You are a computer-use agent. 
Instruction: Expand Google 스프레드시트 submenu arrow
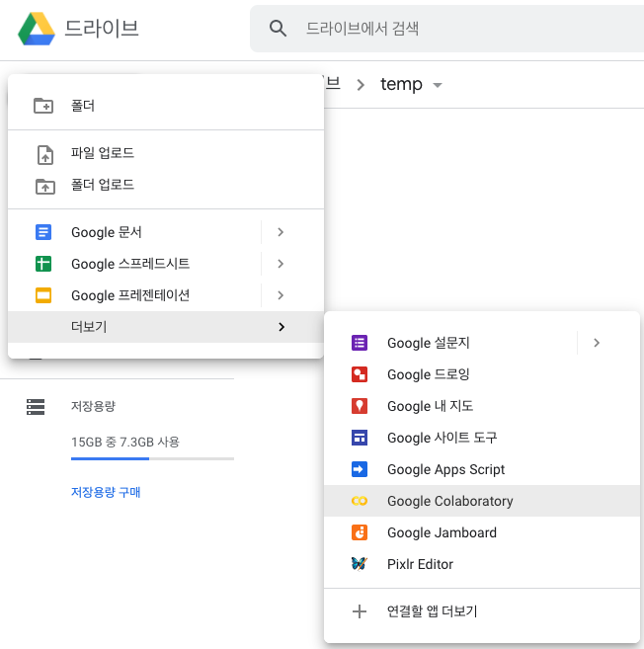(281, 264)
